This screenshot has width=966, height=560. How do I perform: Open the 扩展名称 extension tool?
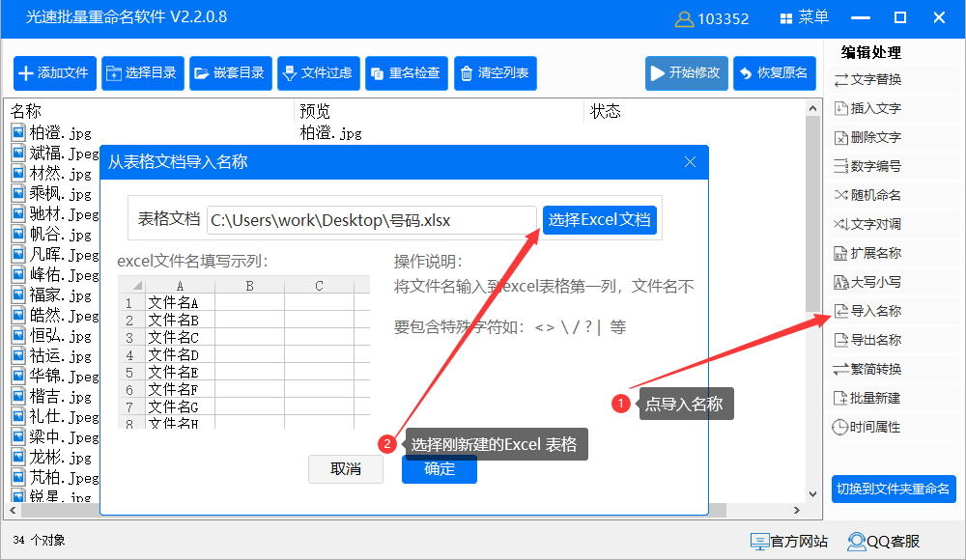tap(868, 253)
